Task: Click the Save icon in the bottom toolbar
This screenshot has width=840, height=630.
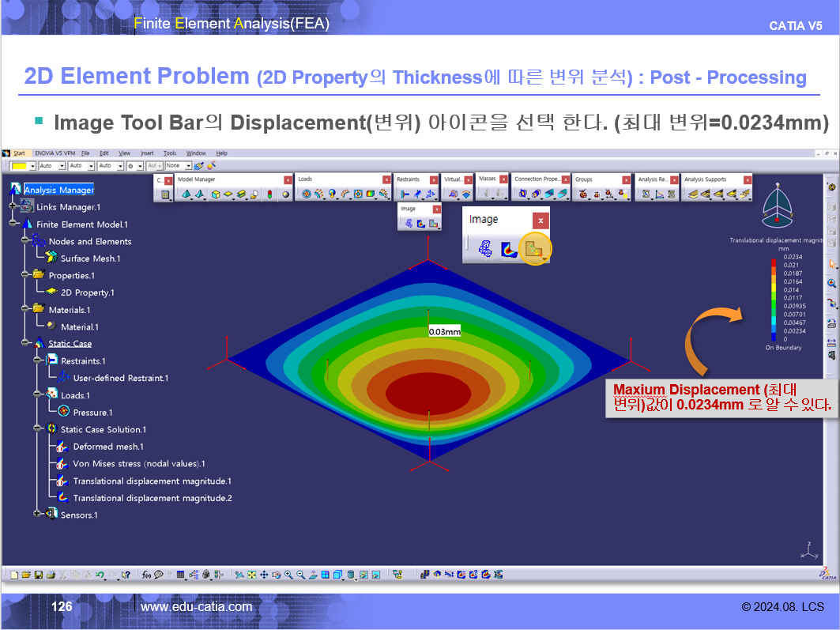Action: (38, 575)
